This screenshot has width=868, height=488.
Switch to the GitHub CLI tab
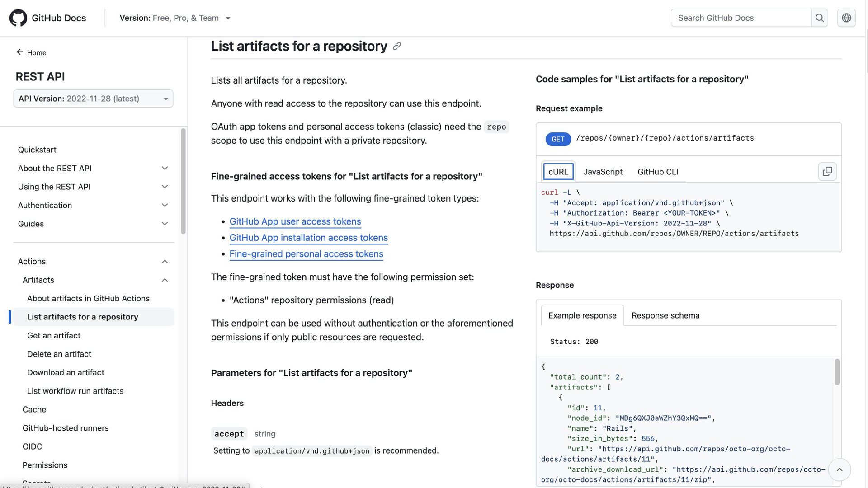click(x=657, y=172)
